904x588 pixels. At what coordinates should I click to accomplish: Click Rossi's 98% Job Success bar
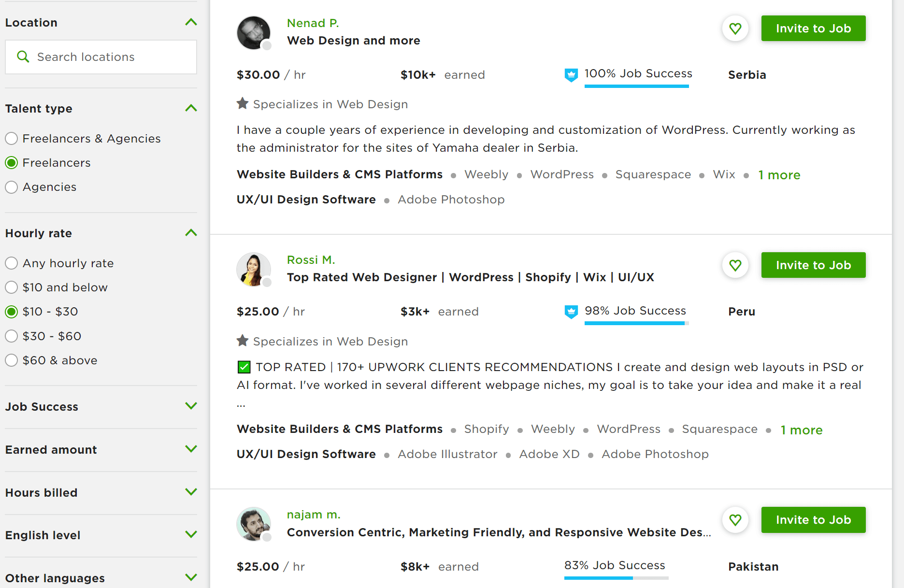[637, 323]
